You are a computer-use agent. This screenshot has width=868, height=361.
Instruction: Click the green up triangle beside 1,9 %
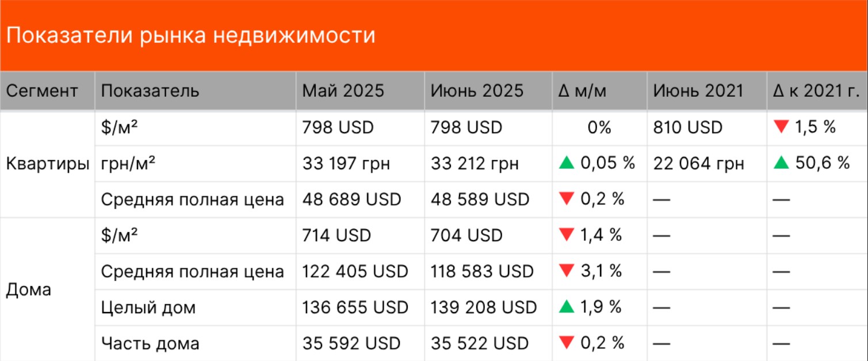(x=567, y=307)
